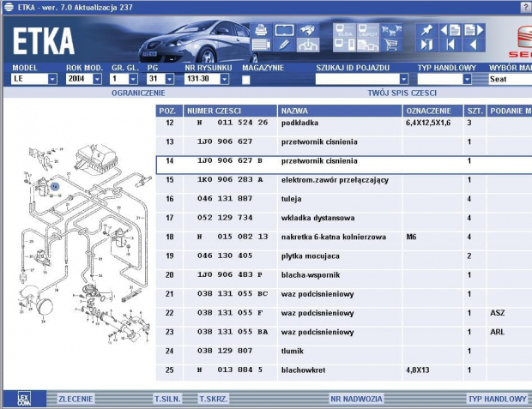
Task: Select waz podcisnieniowy ASZ row
Action: (344, 316)
